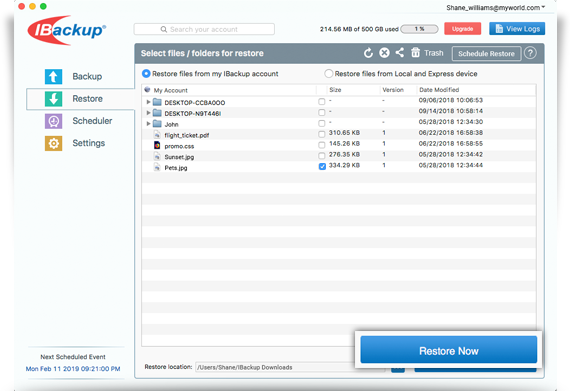The image size is (570, 391).
Task: Click the Restore Now button
Action: [449, 350]
